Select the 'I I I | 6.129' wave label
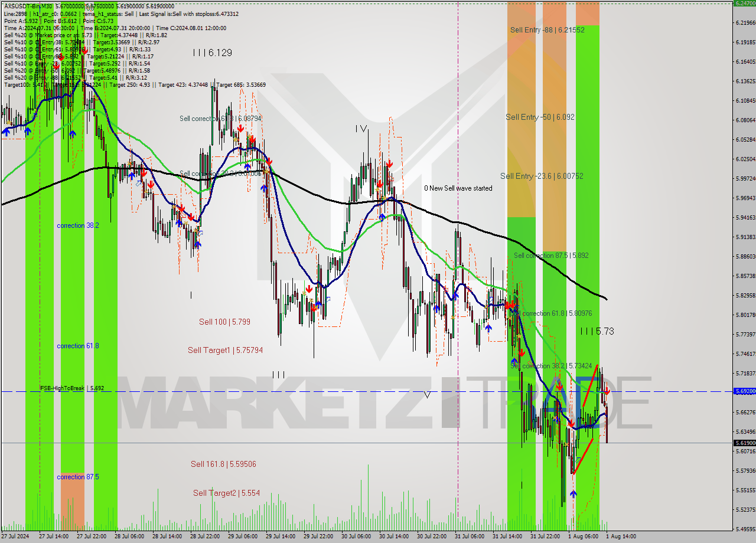This screenshot has height=543, width=756. click(x=212, y=53)
